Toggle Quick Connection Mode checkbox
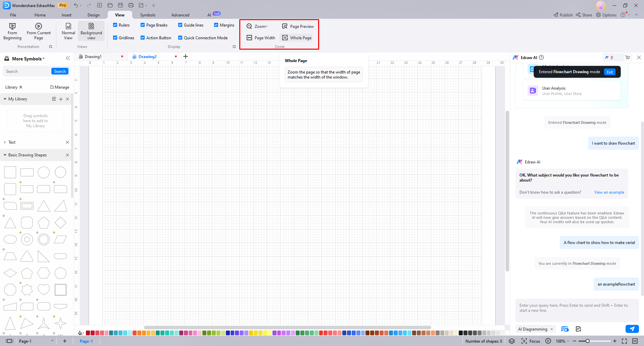This screenshot has height=346, width=644. pos(180,38)
